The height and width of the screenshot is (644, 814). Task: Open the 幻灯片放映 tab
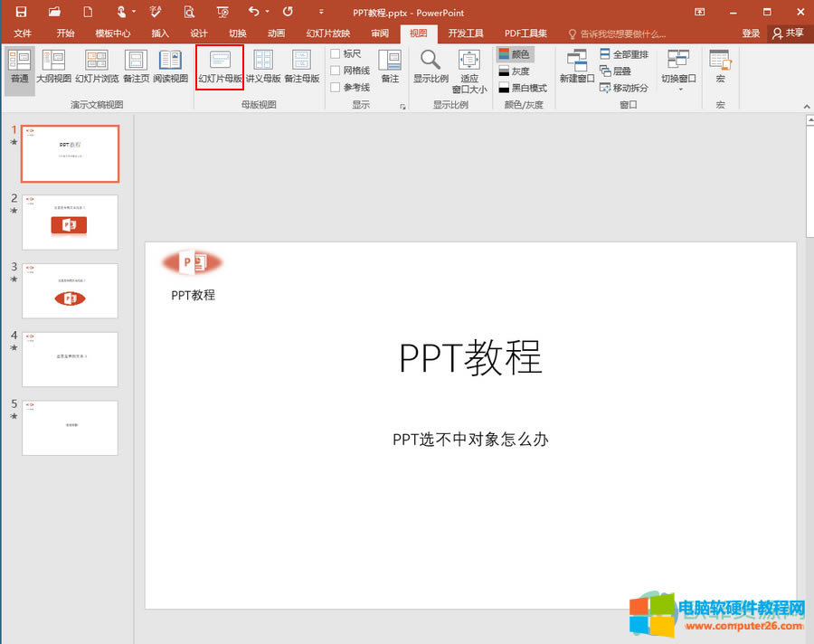click(327, 33)
